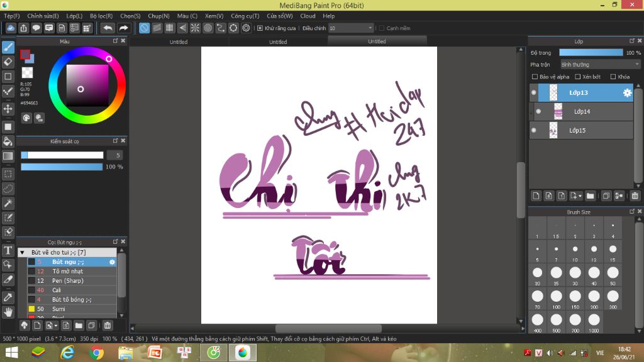The image size is (644, 362).
Task: Hide Lớp15 layer visibility
Action: click(x=533, y=131)
